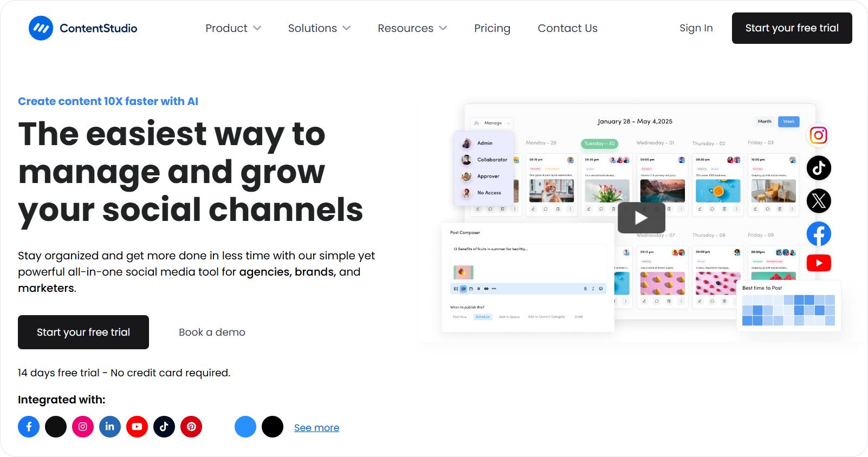Expand the Product dropdown menu
This screenshot has width=868, height=457.
(x=233, y=28)
